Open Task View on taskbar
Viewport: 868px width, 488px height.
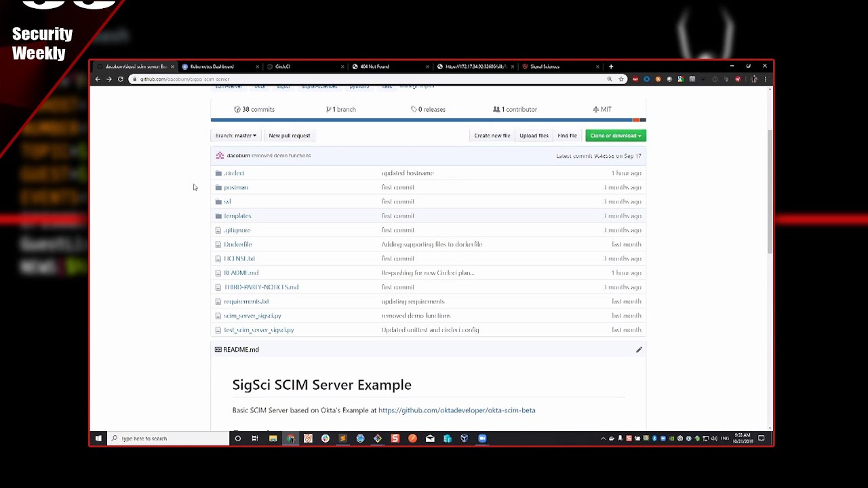[x=255, y=439]
